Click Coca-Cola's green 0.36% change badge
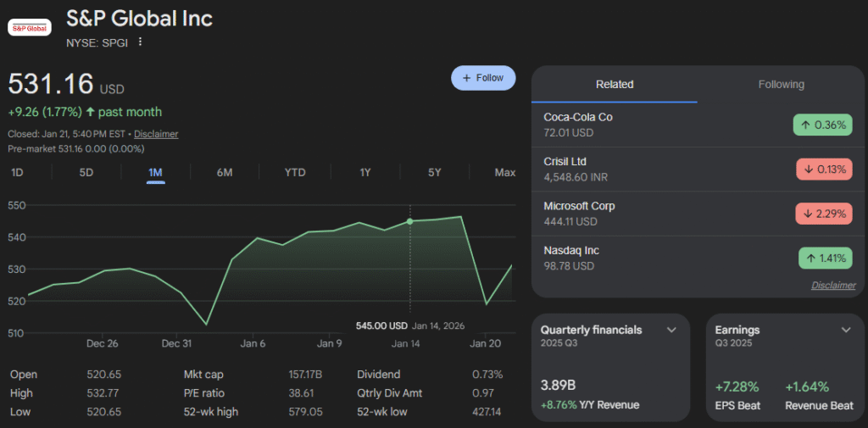868x428 pixels. [x=822, y=125]
